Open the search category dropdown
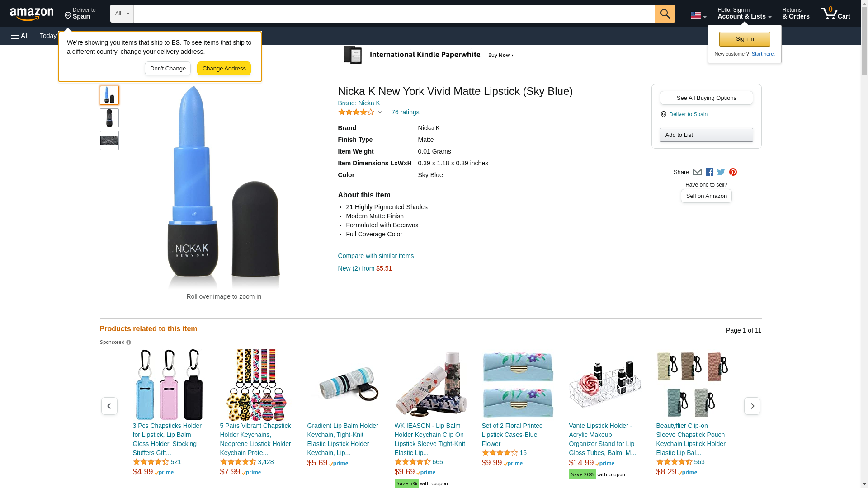The height and width of the screenshot is (488, 868). (x=122, y=14)
